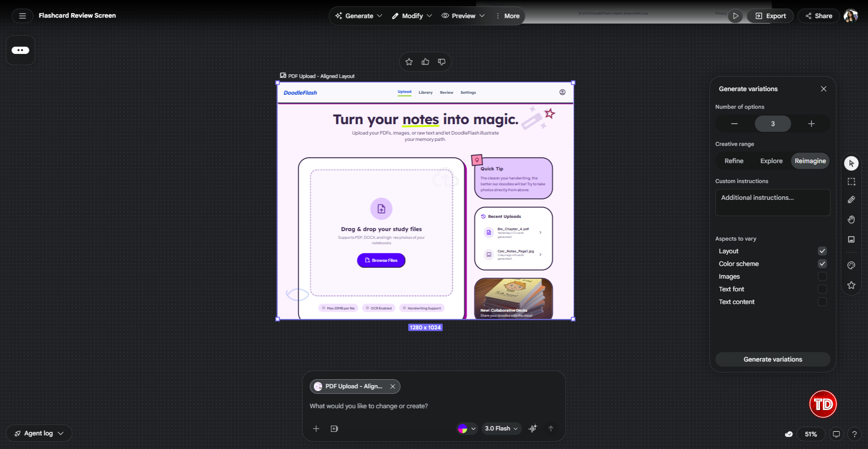This screenshot has height=449, width=868.
Task: Open the color palette tool
Action: coord(851,265)
